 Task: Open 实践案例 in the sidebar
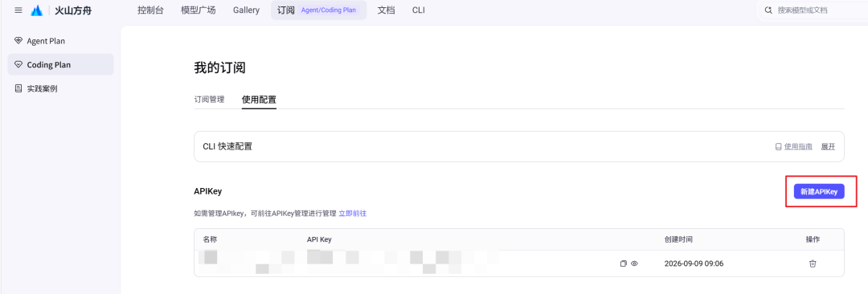tap(61, 88)
